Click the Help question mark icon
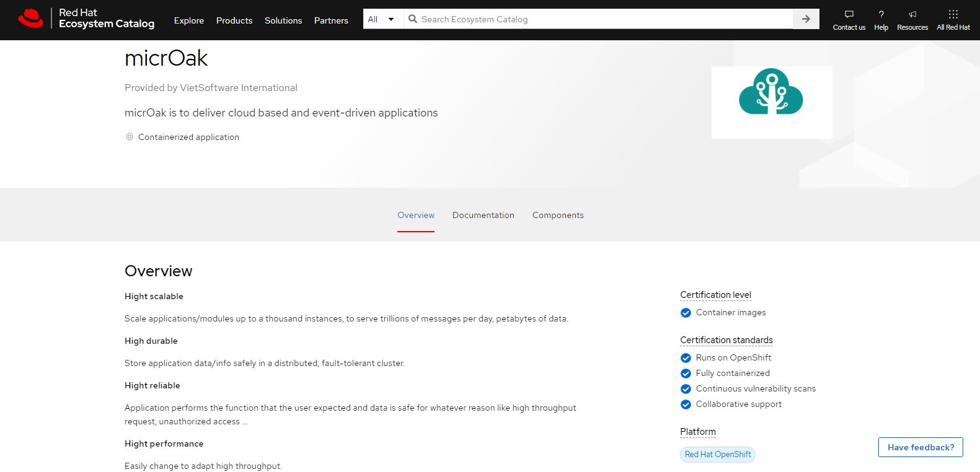Viewport: 980px width, 472px height. 881,14
